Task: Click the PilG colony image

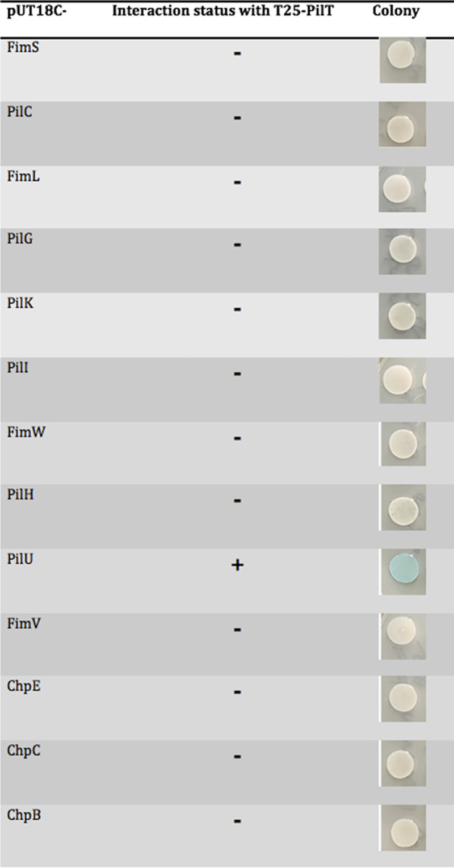Action: (402, 251)
